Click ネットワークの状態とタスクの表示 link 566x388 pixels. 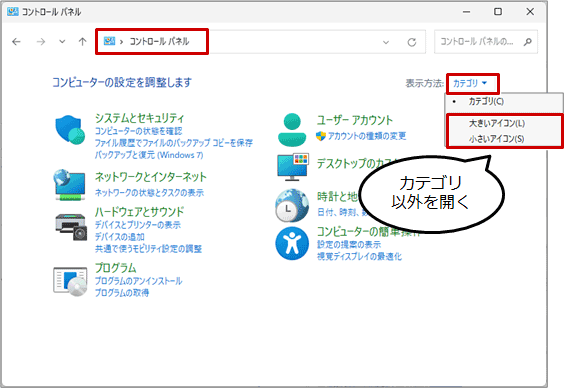click(149, 193)
